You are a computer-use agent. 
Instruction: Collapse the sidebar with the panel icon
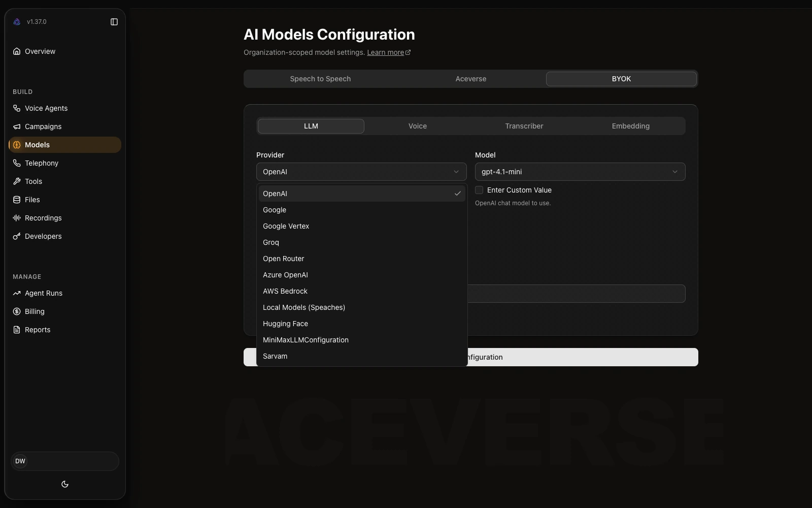[x=114, y=22]
